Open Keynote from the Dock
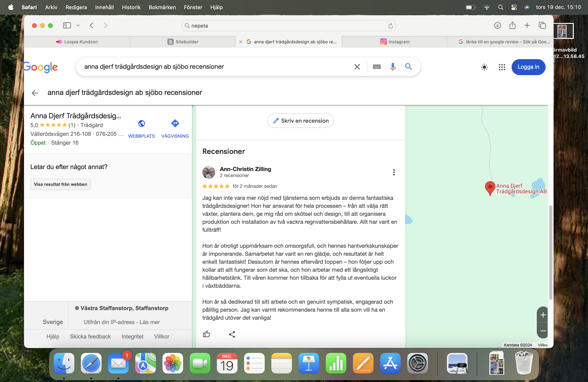 pos(309,363)
